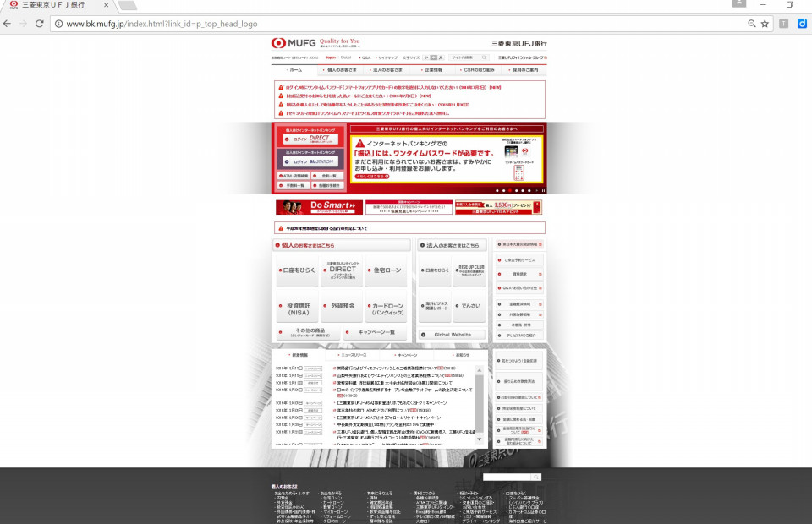Select the ニュースリリース news tab

click(x=353, y=355)
